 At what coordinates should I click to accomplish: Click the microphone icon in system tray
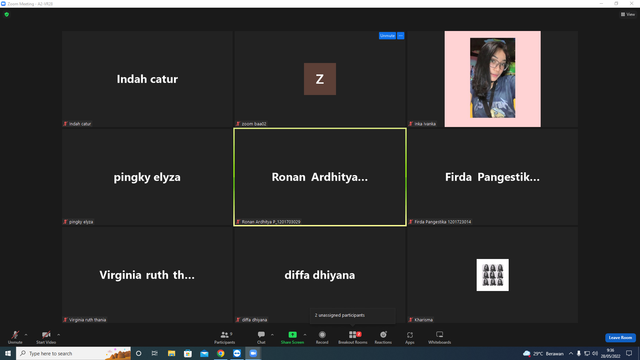tap(579, 353)
